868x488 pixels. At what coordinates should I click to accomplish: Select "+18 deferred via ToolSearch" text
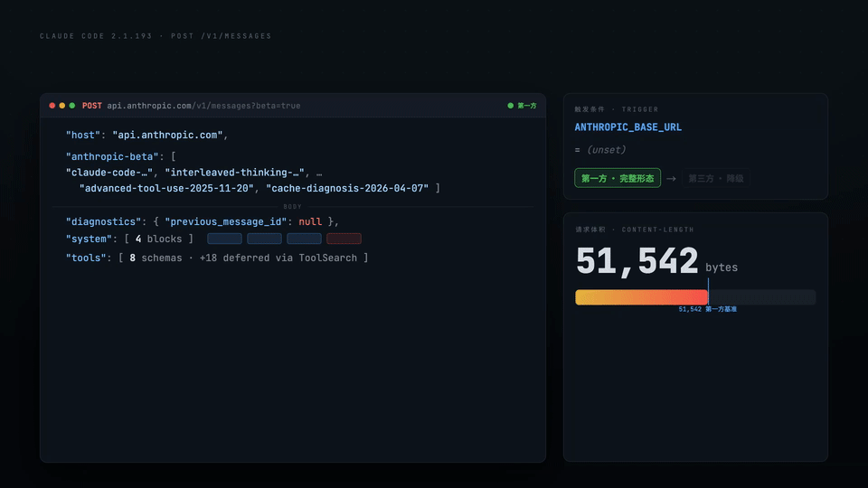coord(278,258)
